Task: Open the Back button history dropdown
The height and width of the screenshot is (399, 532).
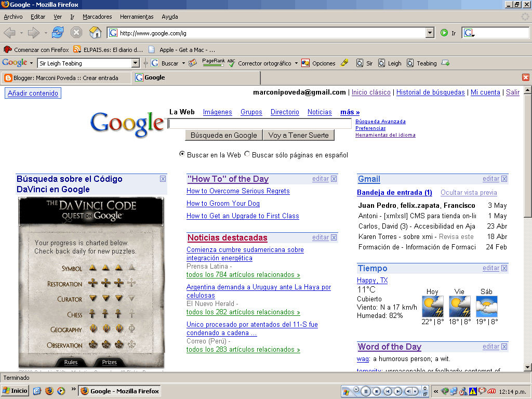Action: (x=21, y=33)
